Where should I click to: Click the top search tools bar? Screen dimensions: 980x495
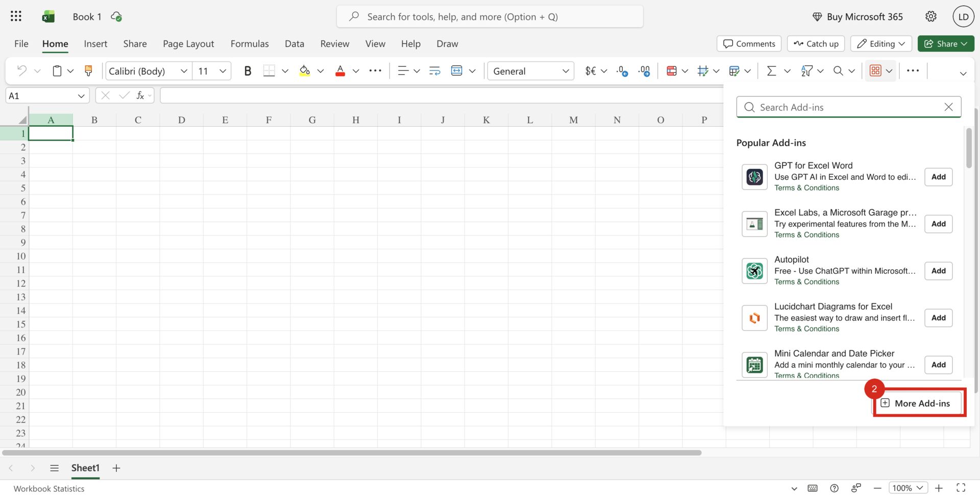(x=490, y=17)
